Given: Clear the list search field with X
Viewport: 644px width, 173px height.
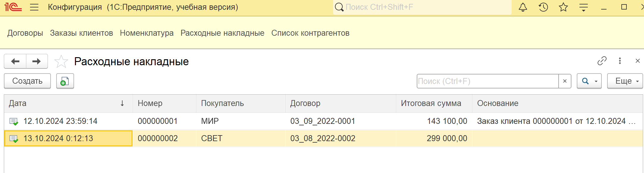Looking at the screenshot, I should (565, 81).
